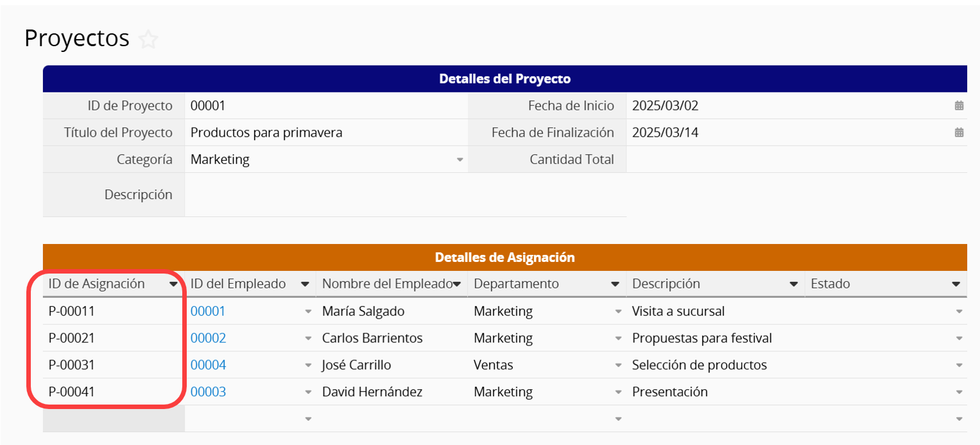This screenshot has width=980, height=445.
Task: Expand department dropdown in José Carrillo row
Action: (x=618, y=365)
